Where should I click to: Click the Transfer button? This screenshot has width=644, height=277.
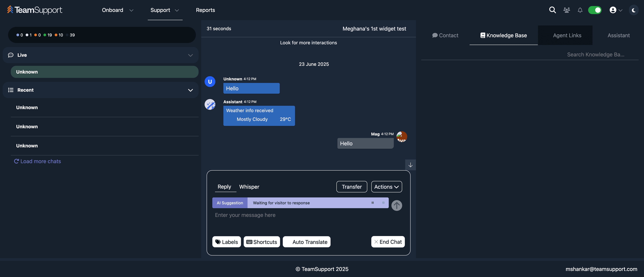click(352, 187)
